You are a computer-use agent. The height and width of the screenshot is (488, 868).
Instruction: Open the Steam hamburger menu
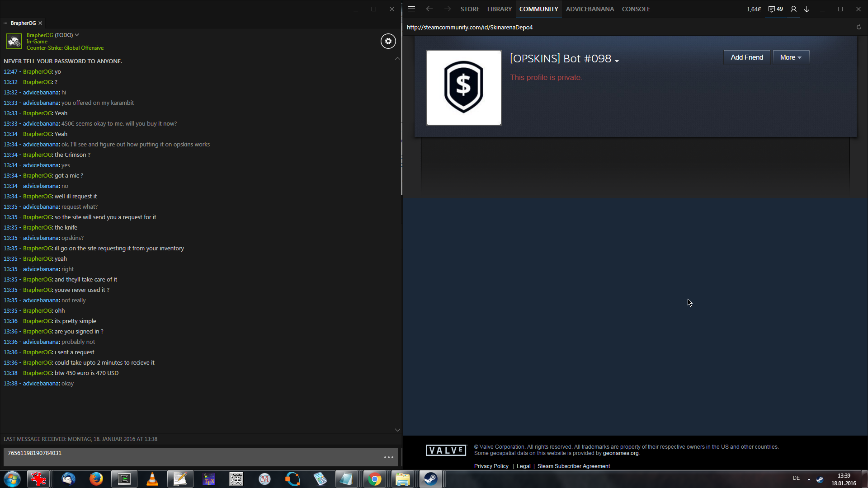(411, 9)
